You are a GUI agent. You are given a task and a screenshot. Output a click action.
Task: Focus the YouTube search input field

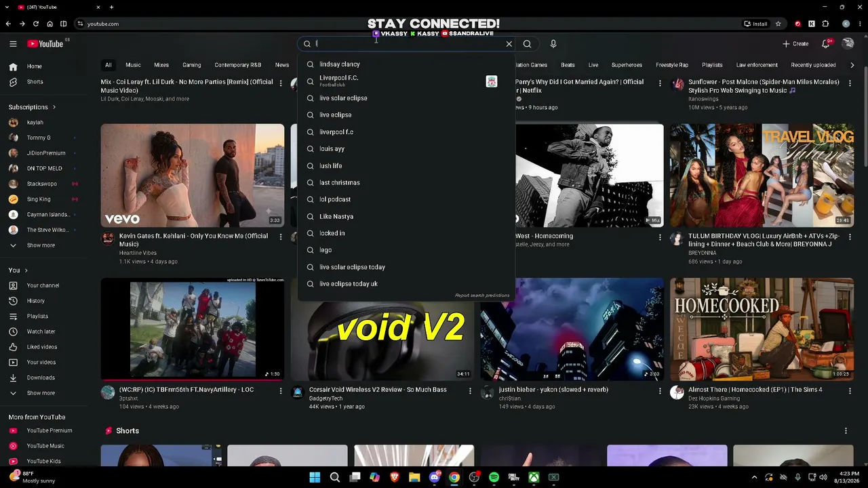407,44
